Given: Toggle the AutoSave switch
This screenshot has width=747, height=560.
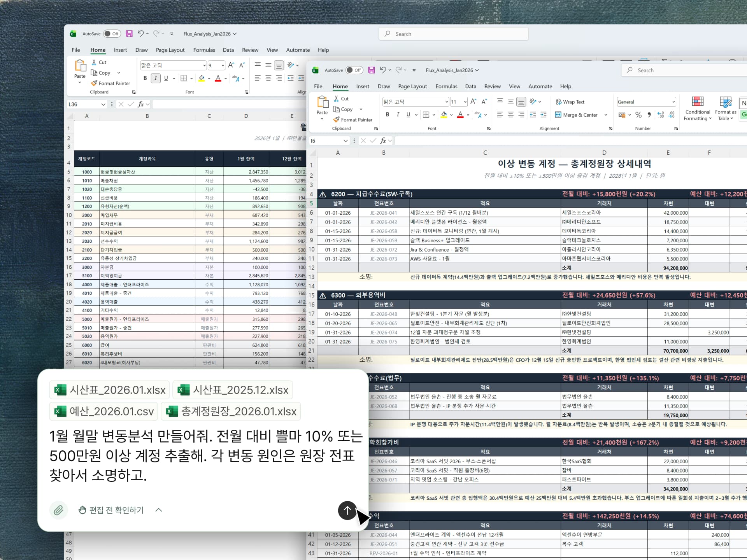Looking at the screenshot, I should point(355,70).
